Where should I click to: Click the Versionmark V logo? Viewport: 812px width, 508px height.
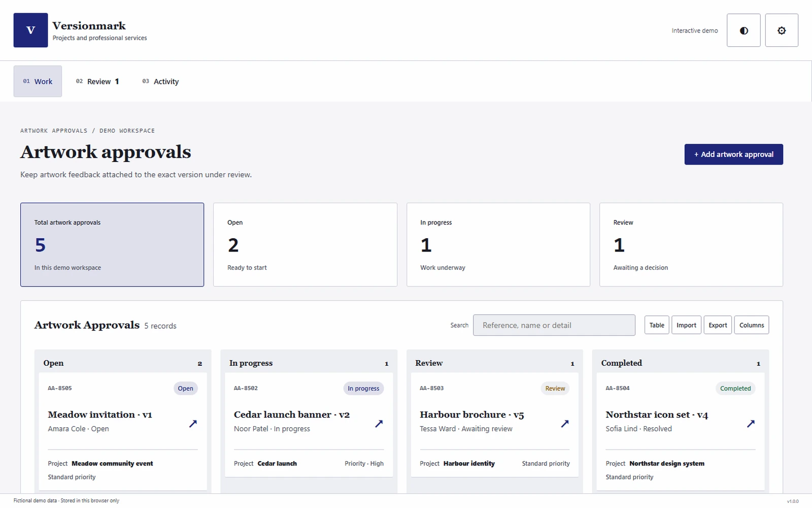(30, 30)
